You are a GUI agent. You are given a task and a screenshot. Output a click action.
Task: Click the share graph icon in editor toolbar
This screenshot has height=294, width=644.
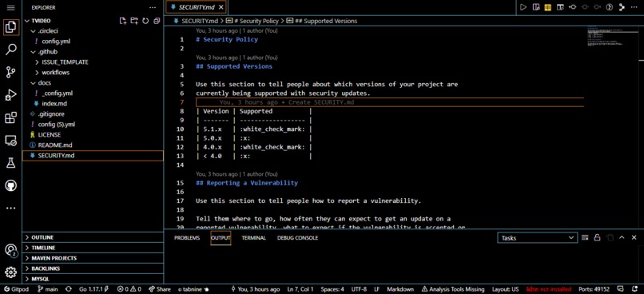pos(622,7)
